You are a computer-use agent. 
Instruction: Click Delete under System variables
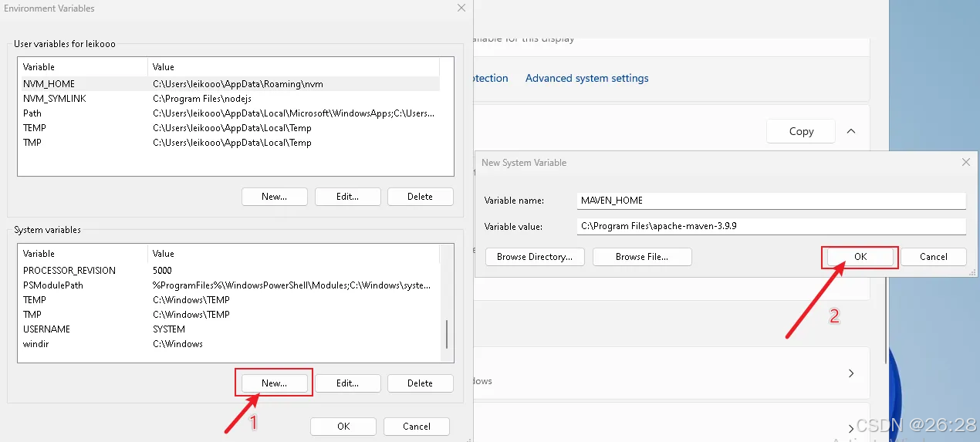coord(420,383)
